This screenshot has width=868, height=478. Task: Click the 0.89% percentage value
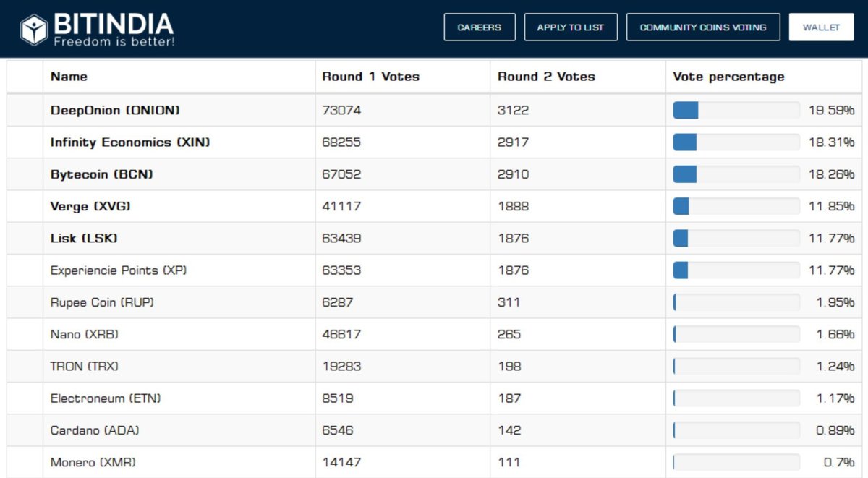click(x=835, y=430)
